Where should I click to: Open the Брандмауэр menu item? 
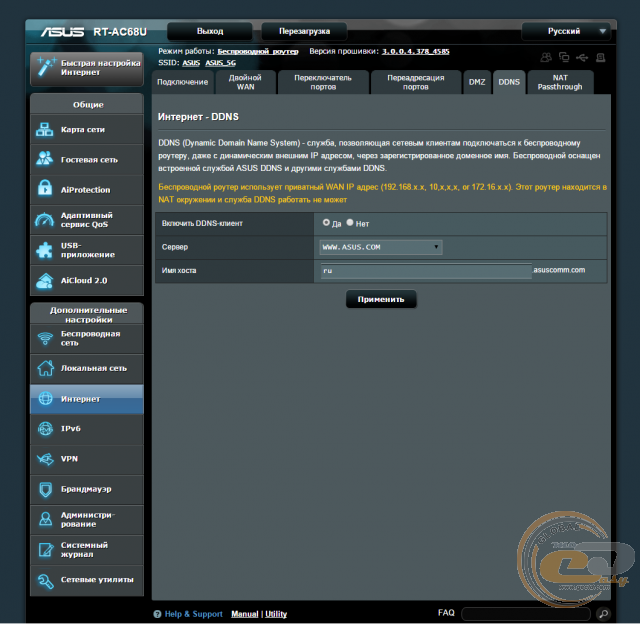[x=87, y=489]
